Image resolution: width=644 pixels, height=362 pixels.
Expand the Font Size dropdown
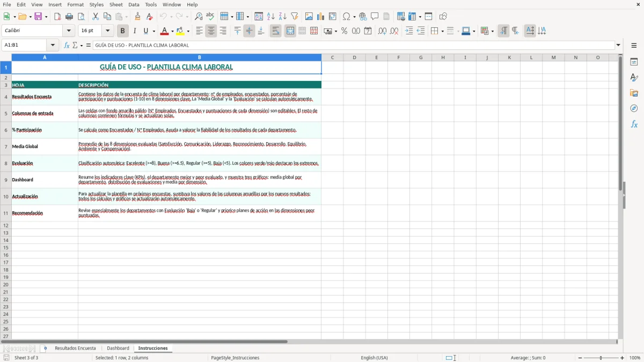point(107,31)
